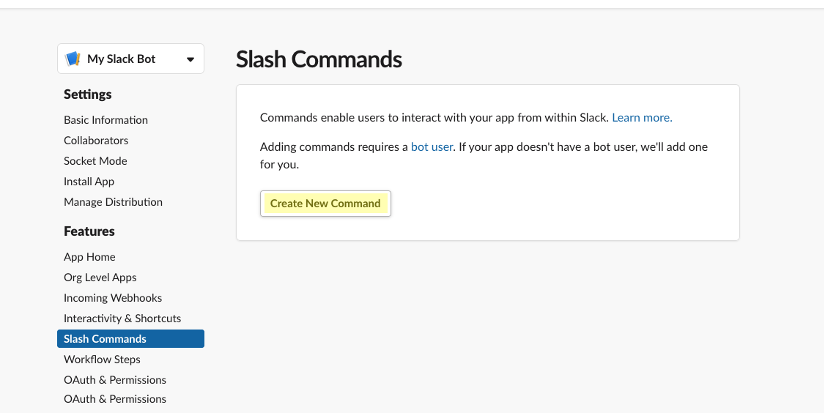Open the Learn more link
Screen dimensions: 824x414
point(642,118)
